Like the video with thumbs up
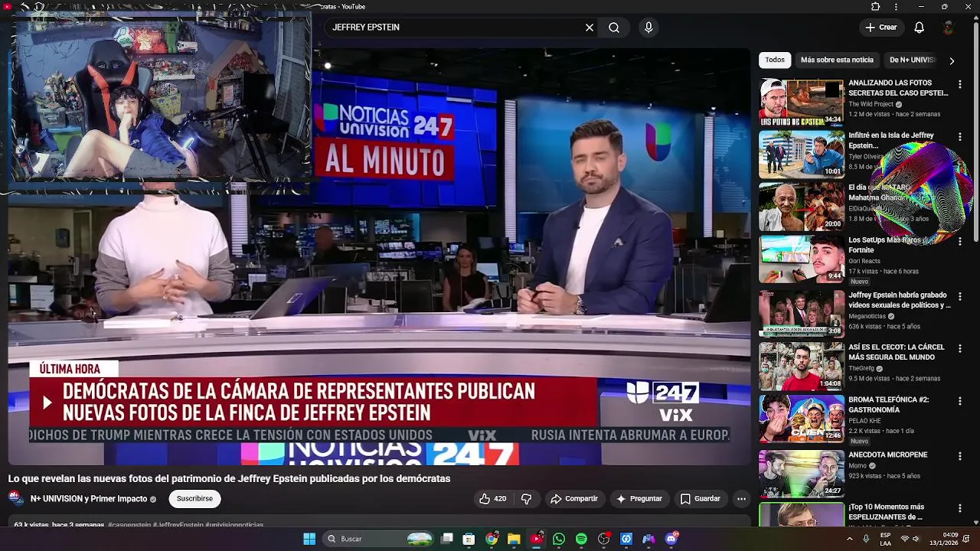 point(493,499)
